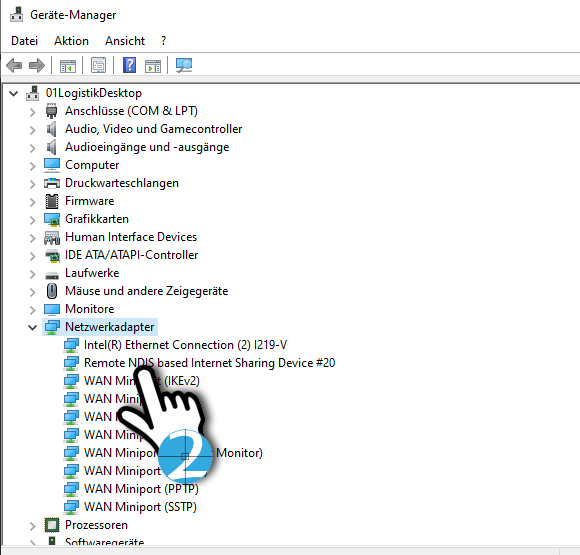Image resolution: width=580 pixels, height=555 pixels.
Task: Click the Netzwerkadapter network icon
Action: click(52, 327)
